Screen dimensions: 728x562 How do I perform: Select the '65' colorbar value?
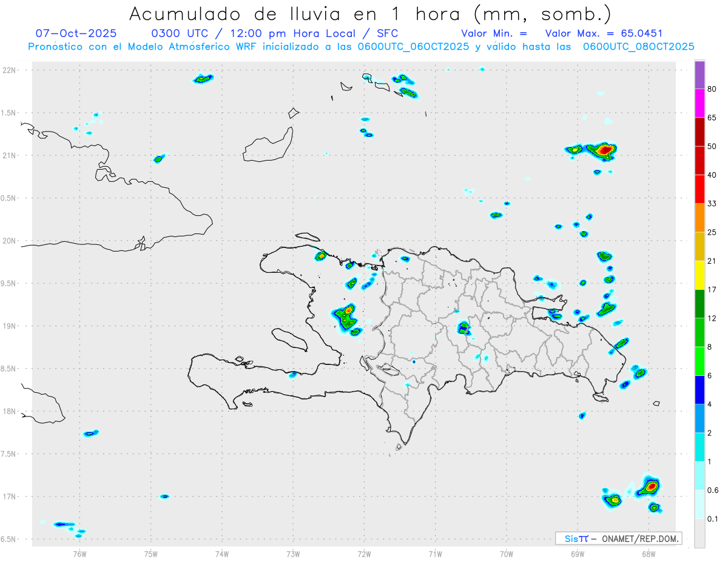[x=712, y=118]
